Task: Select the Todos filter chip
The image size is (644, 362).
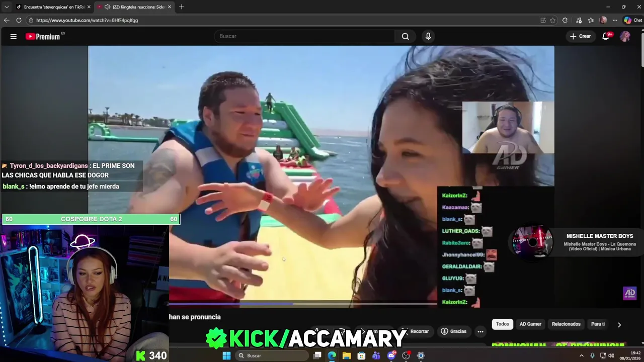Action: [503, 324]
